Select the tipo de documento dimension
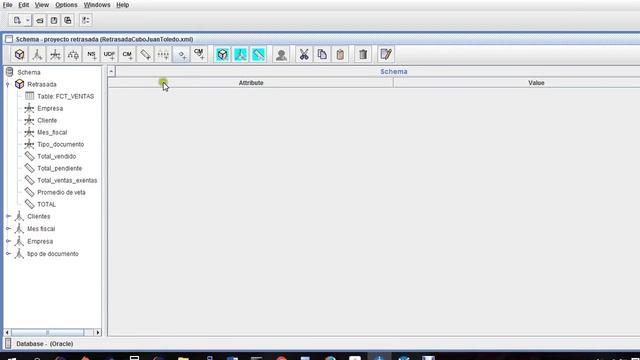 tap(53, 254)
